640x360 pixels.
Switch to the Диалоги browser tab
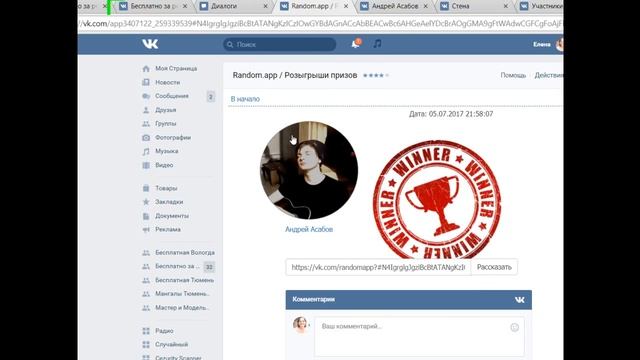(x=234, y=6)
